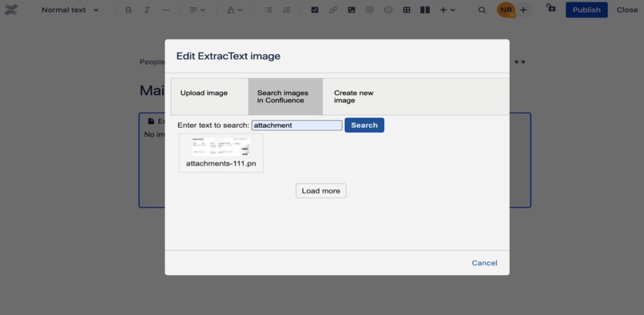The height and width of the screenshot is (315, 644).
Task: Cancel the Edit ExtracText image dialog
Action: [x=484, y=263]
